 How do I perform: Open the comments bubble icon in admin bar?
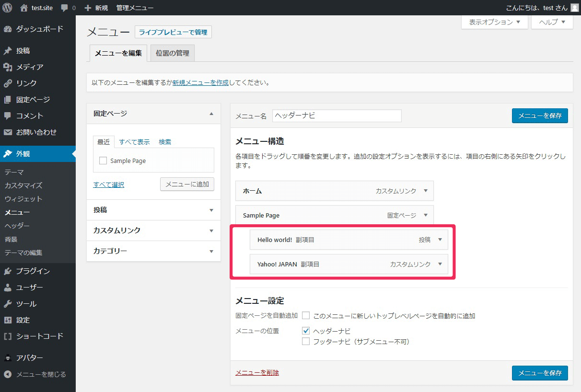pos(65,8)
